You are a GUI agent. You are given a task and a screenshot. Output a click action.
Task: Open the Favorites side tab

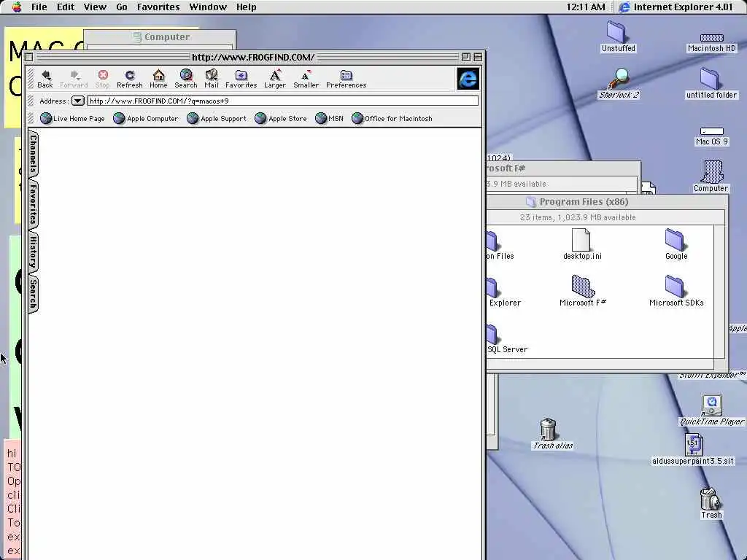pyautogui.click(x=33, y=205)
